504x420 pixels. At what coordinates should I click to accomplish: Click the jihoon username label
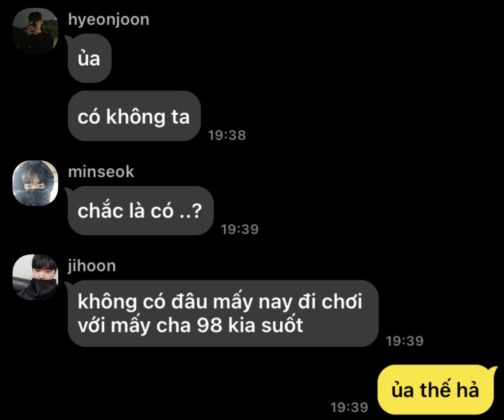click(x=92, y=266)
